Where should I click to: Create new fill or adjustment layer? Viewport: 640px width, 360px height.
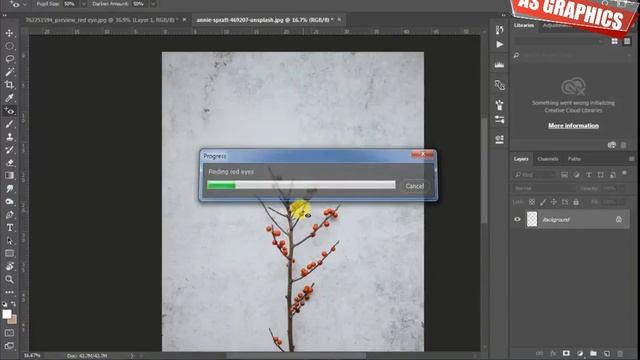(580, 353)
